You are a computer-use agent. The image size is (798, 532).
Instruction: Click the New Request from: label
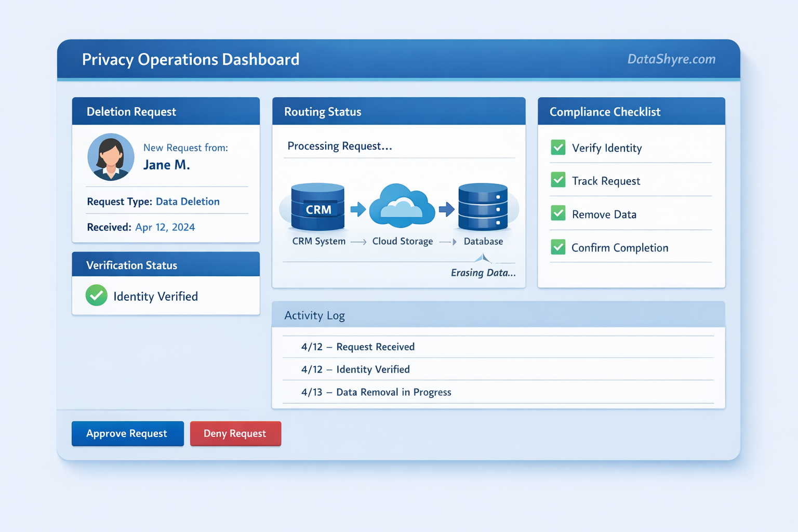185,148
